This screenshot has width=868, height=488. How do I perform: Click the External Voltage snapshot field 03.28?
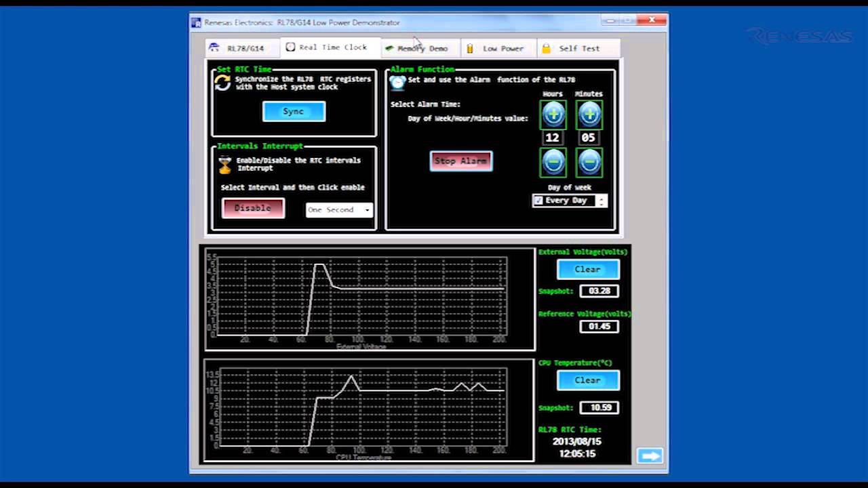tap(599, 291)
